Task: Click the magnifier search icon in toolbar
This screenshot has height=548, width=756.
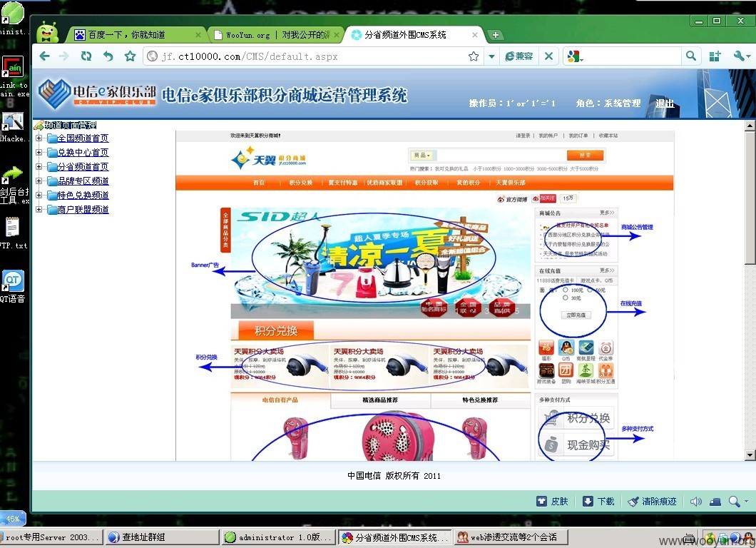Action: tap(691, 56)
